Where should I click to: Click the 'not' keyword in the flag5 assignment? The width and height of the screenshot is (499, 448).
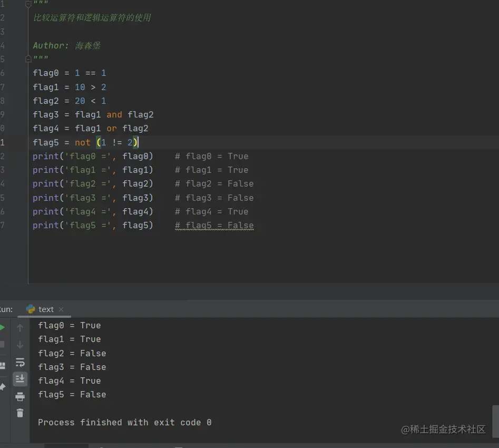(83, 142)
